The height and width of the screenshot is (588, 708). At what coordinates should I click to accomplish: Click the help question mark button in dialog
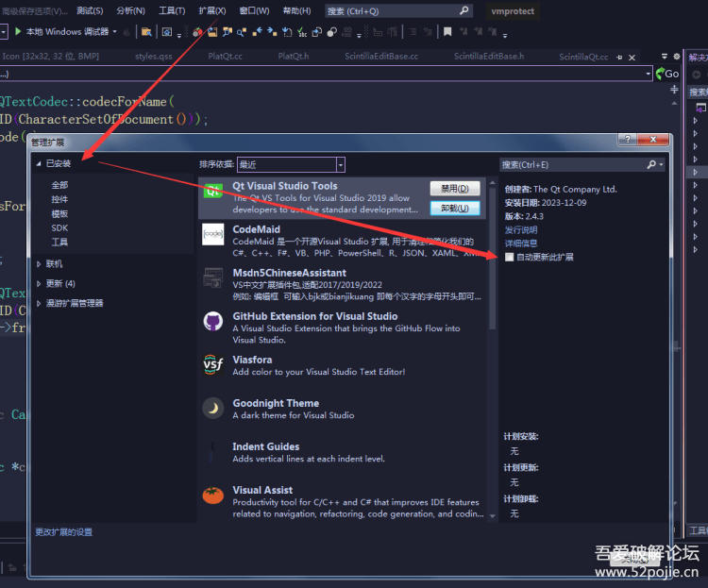pos(628,140)
